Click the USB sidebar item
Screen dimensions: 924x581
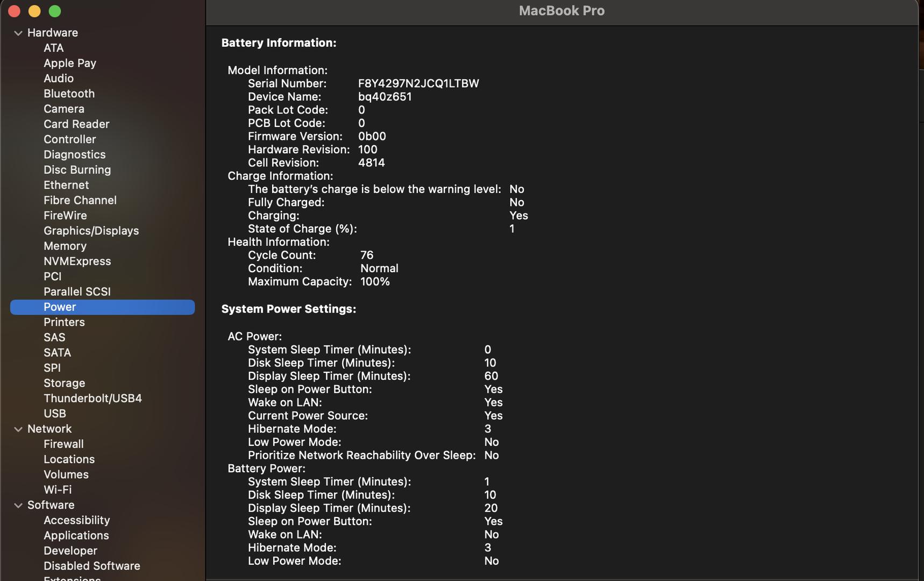coord(54,414)
